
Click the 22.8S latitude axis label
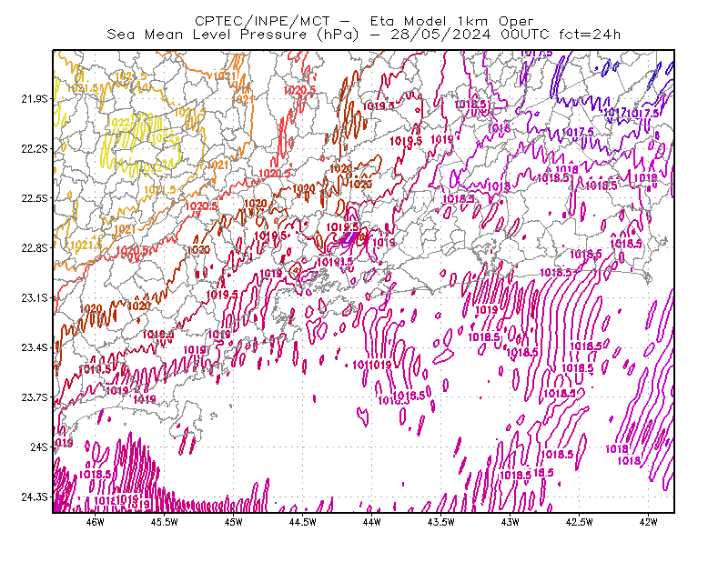tap(35, 248)
